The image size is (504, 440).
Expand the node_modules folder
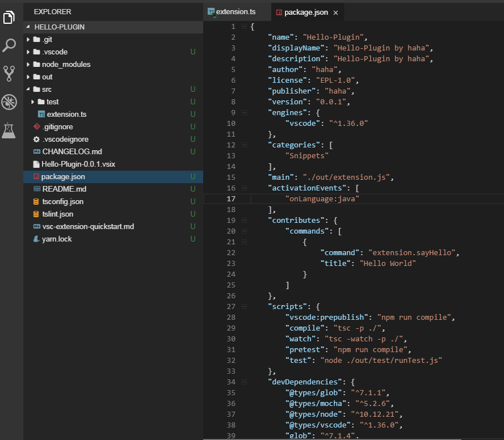pyautogui.click(x=27, y=64)
